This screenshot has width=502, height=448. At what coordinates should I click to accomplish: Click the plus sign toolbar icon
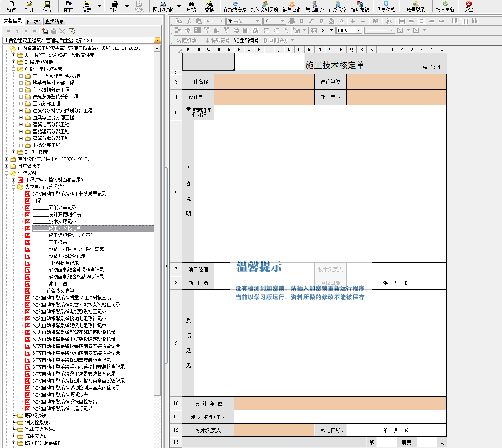tap(352, 21)
